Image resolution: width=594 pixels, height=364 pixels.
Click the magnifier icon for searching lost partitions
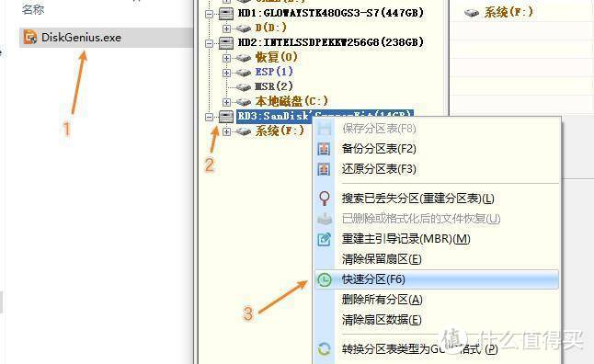tap(325, 199)
